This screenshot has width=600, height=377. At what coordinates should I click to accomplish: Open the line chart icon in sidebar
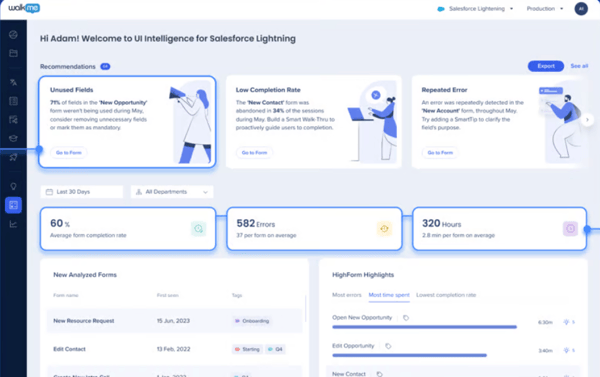coord(13,224)
